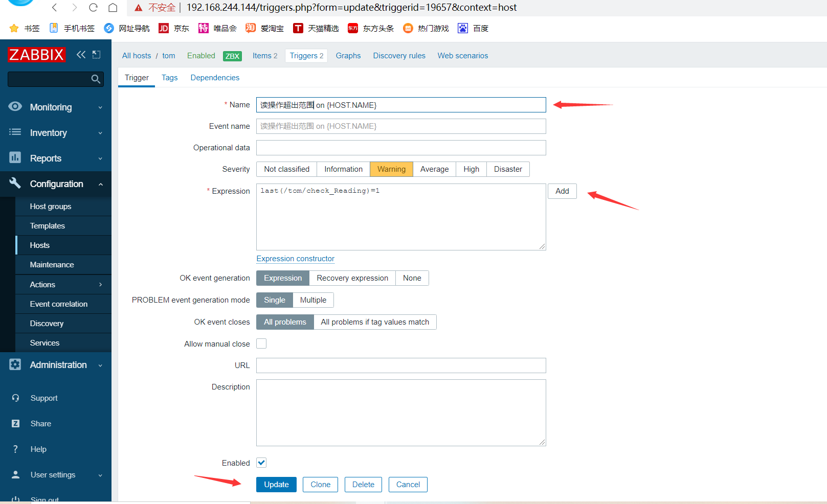Go forward with the browser forward arrow
This screenshot has height=504, width=827.
click(75, 7)
